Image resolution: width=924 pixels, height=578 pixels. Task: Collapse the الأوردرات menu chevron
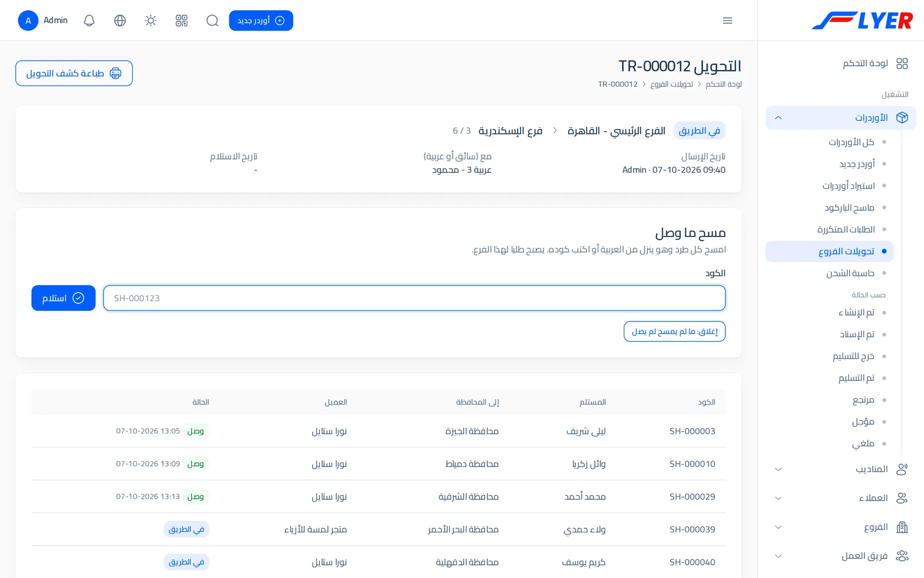click(x=778, y=118)
